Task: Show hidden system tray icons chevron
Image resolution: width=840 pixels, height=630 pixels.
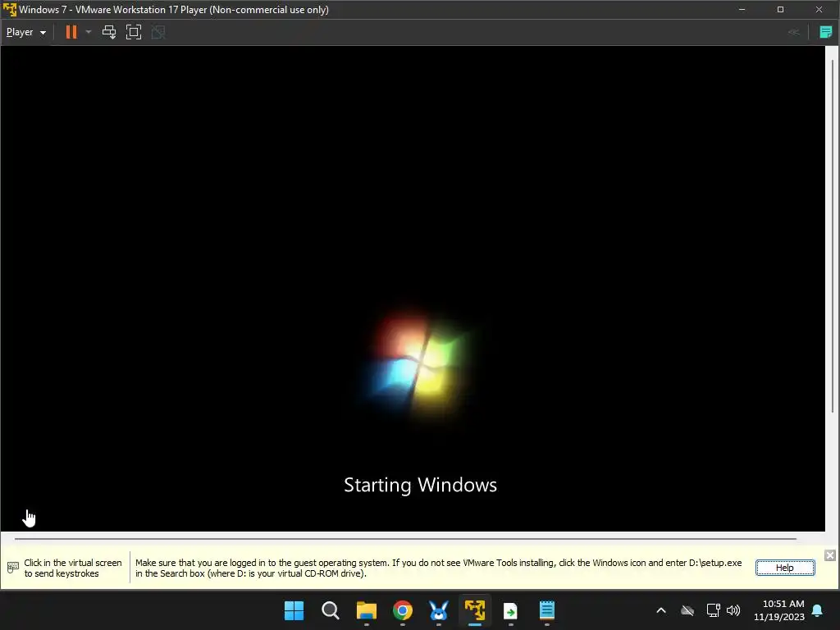Action: pyautogui.click(x=661, y=610)
